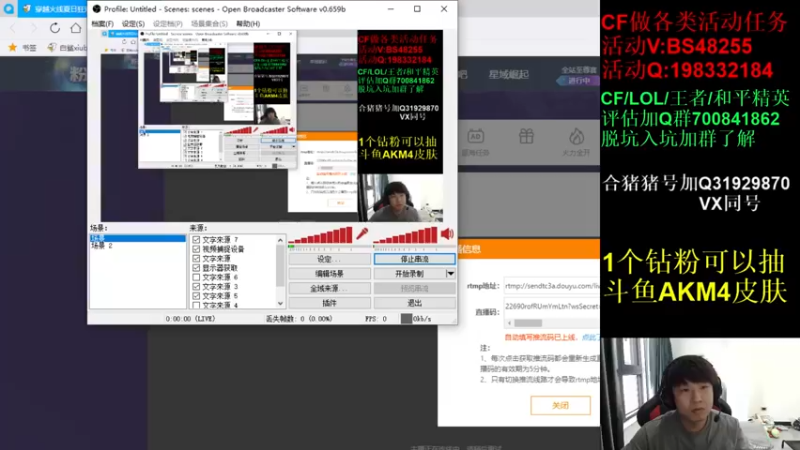Open the 帮助(H) menu in OBS
Screen dimensions: 800x450
248,23
